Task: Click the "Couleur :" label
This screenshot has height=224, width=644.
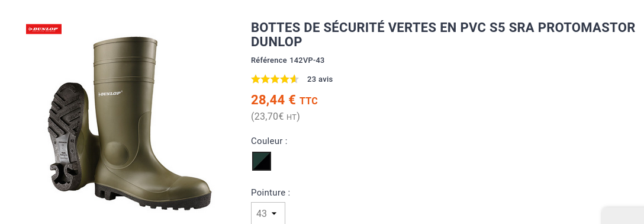Action: pos(269,141)
